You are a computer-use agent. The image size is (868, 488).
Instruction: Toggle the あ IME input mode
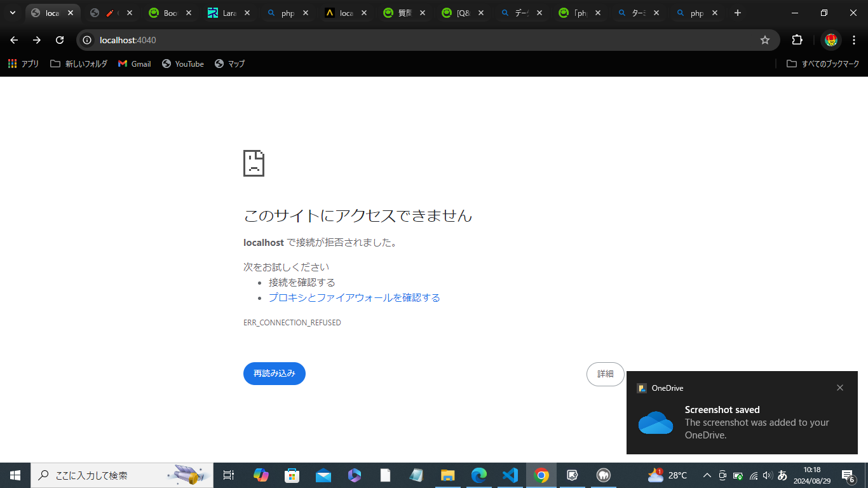pos(783,475)
